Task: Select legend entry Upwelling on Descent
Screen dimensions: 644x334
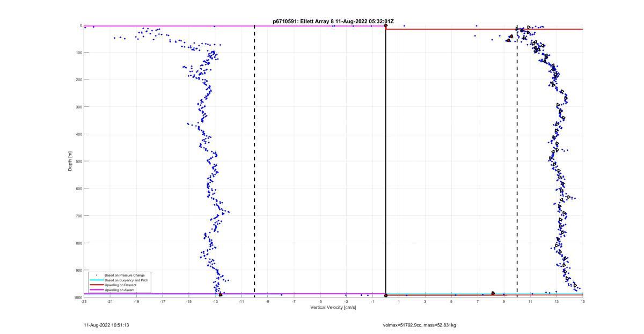Action: tap(120, 285)
